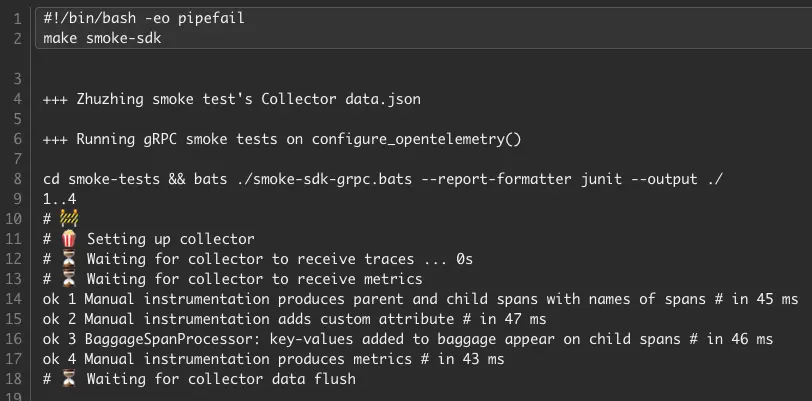
Task: Click line number 14 in the gutter
Action: tap(16, 299)
